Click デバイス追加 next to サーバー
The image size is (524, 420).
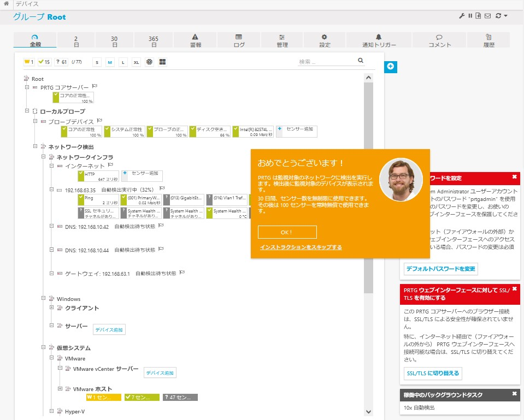pos(109,329)
